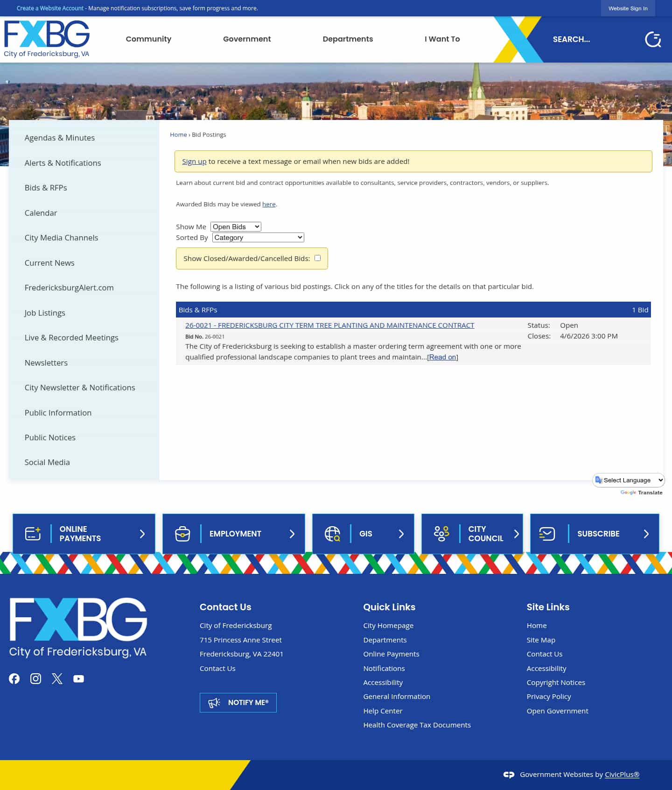Open Social Media in sidebar
Image resolution: width=672 pixels, height=790 pixels.
47,462
